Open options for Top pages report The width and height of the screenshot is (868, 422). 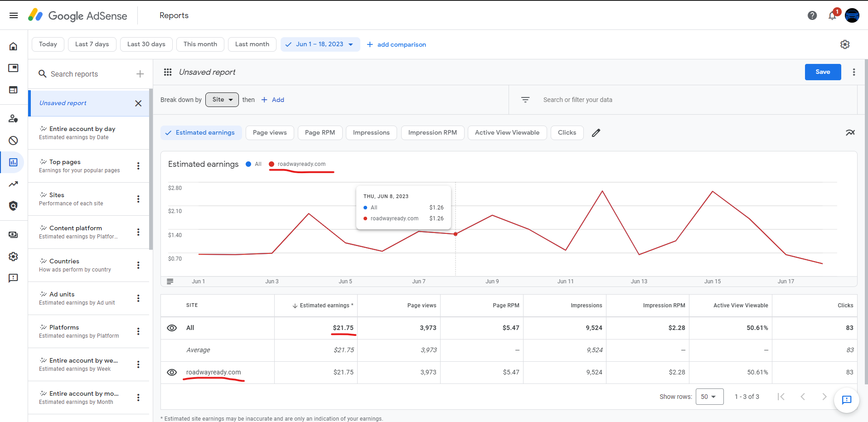pyautogui.click(x=138, y=166)
